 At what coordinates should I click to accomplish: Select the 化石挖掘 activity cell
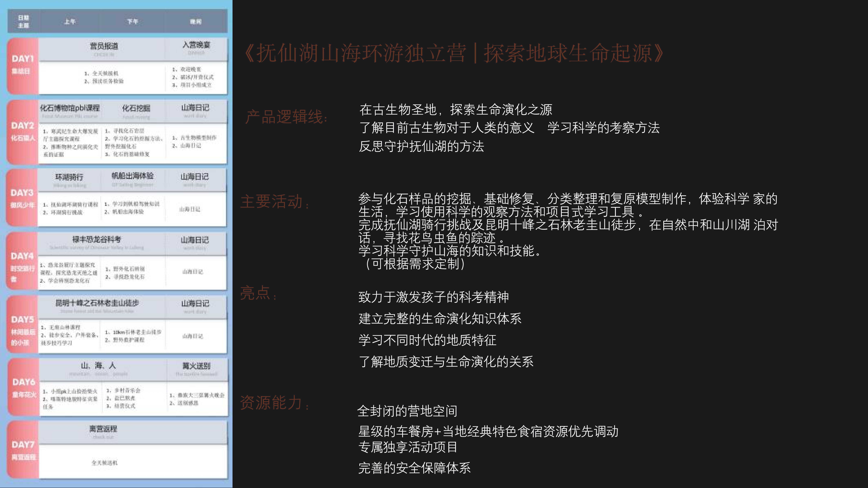(x=136, y=108)
